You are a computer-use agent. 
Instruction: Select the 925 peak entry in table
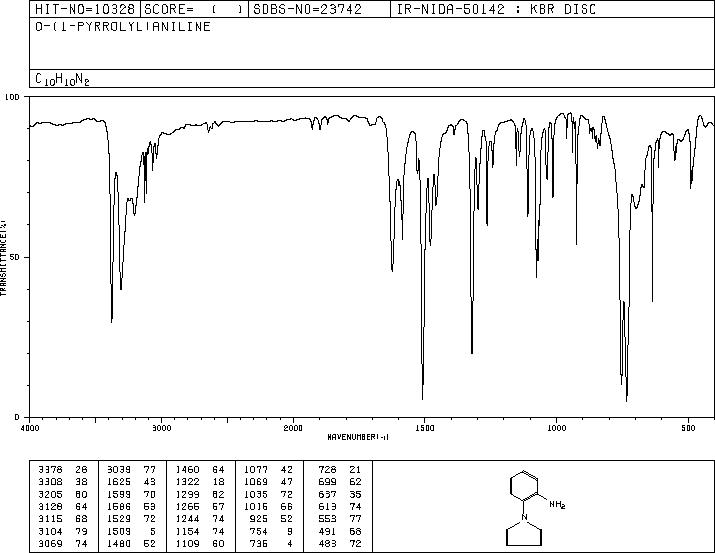[271, 519]
